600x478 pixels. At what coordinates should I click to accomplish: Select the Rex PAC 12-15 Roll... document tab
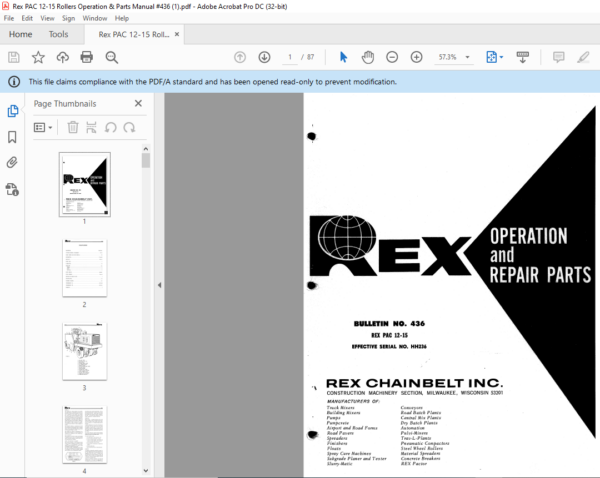pos(134,34)
